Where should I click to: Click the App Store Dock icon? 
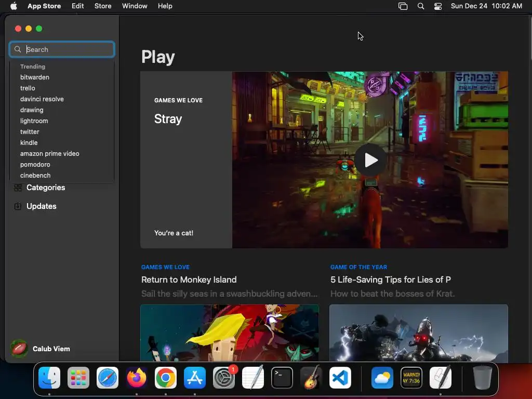click(x=195, y=378)
